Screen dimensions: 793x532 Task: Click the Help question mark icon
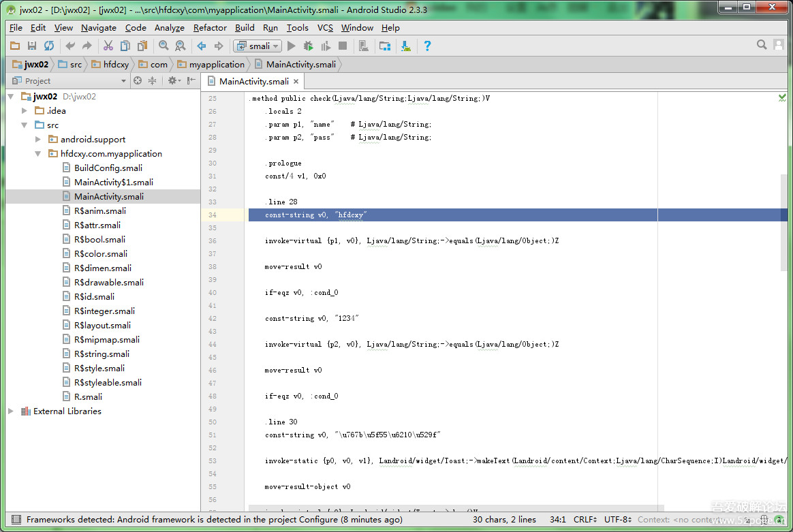click(x=427, y=46)
